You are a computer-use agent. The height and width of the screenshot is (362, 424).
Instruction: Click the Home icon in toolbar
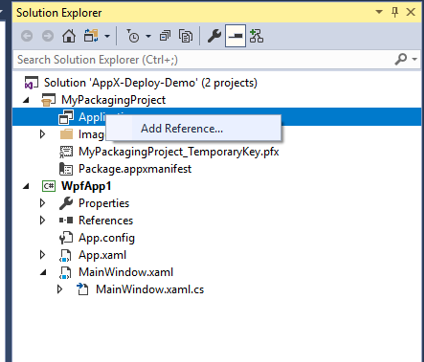coord(69,36)
